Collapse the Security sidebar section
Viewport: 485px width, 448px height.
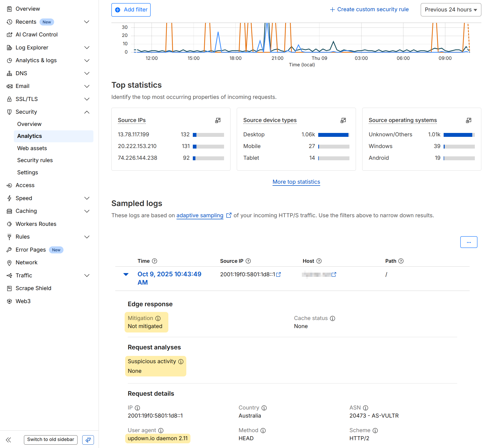tap(87, 112)
